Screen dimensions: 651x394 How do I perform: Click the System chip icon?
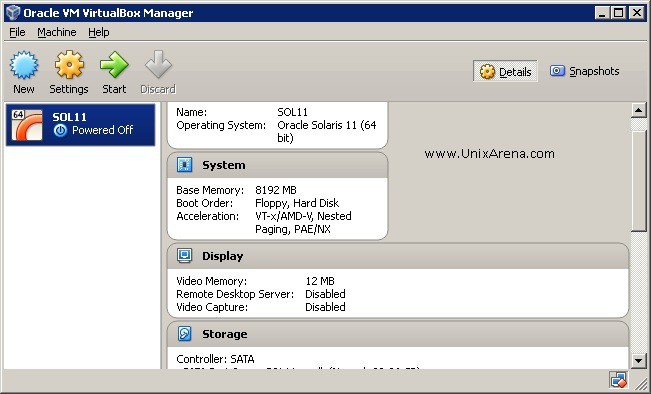tap(184, 165)
